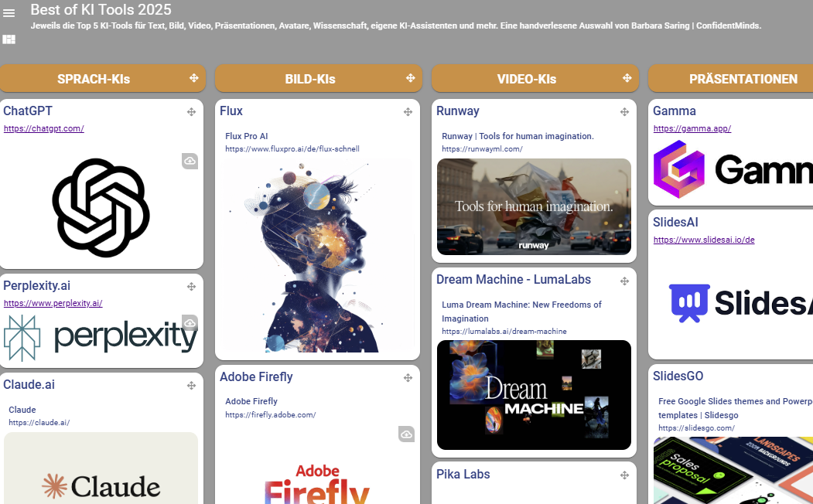The height and width of the screenshot is (504, 813).
Task: Open the https://www.perplexity.ai/ link
Action: (53, 303)
